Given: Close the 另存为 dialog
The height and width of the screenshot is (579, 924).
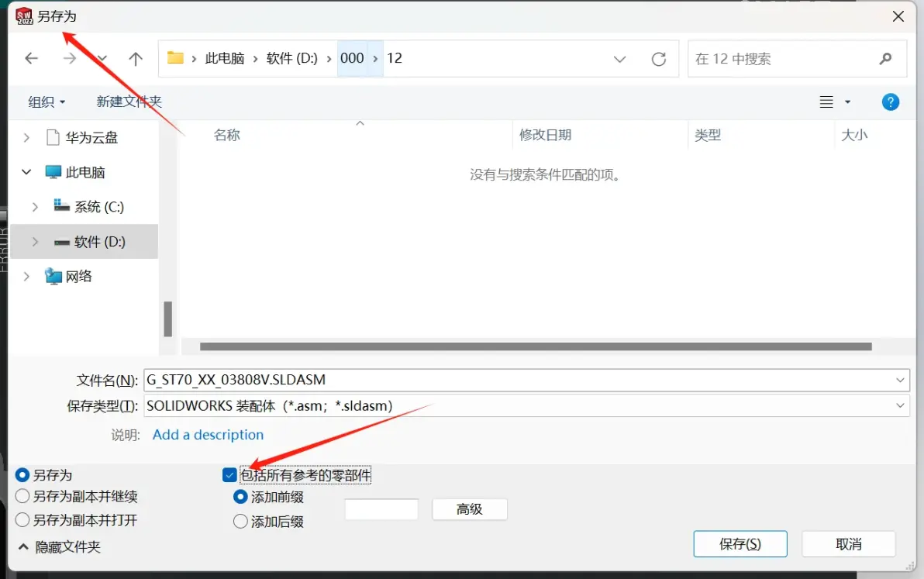Looking at the screenshot, I should (898, 16).
